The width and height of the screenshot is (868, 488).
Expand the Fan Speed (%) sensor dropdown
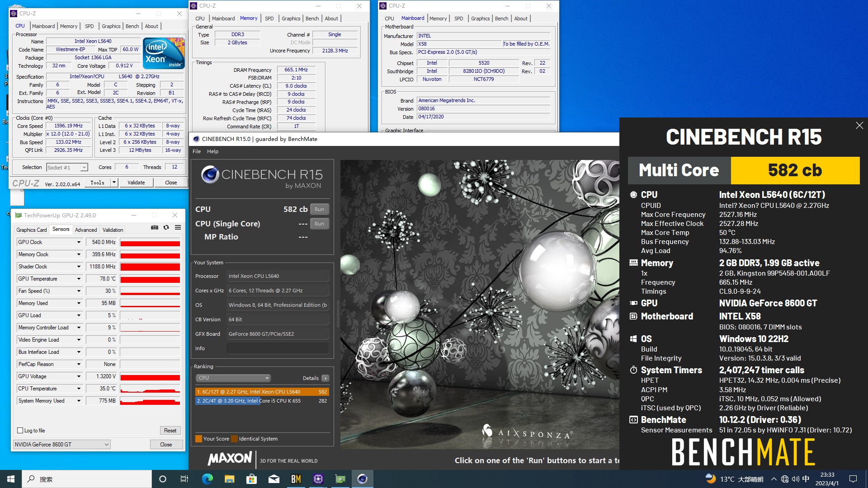[79, 291]
